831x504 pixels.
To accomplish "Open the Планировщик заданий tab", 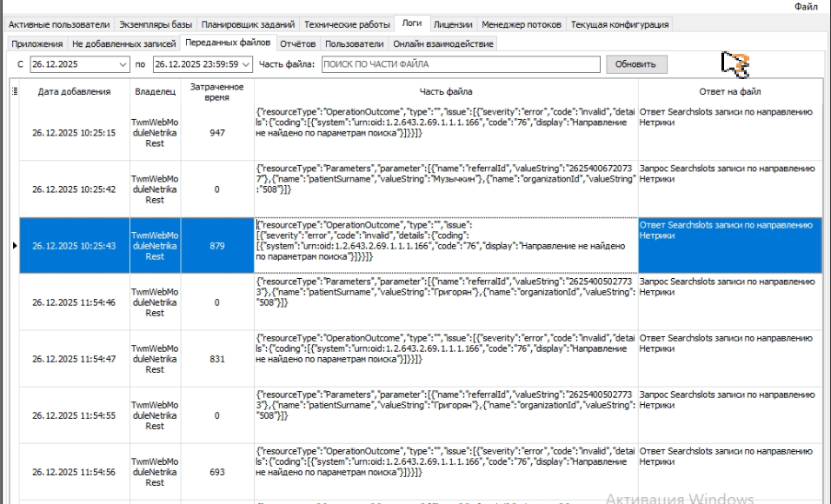I will coord(249,24).
